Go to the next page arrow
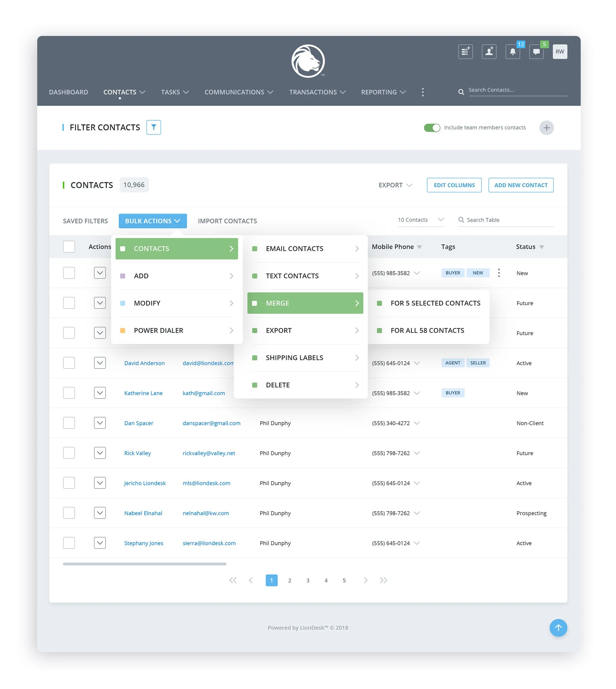This screenshot has width=616, height=689. tap(365, 580)
